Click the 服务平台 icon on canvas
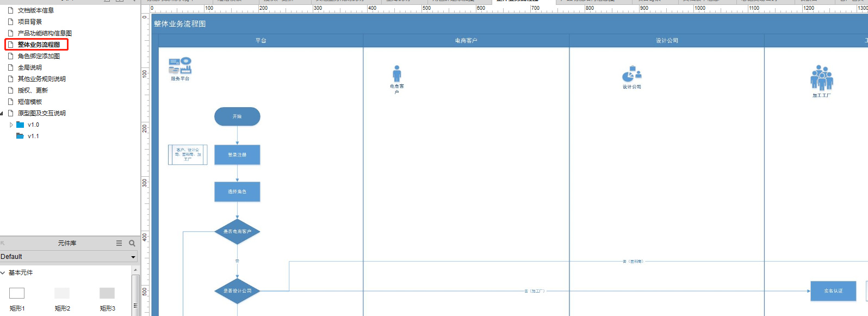 [180, 66]
